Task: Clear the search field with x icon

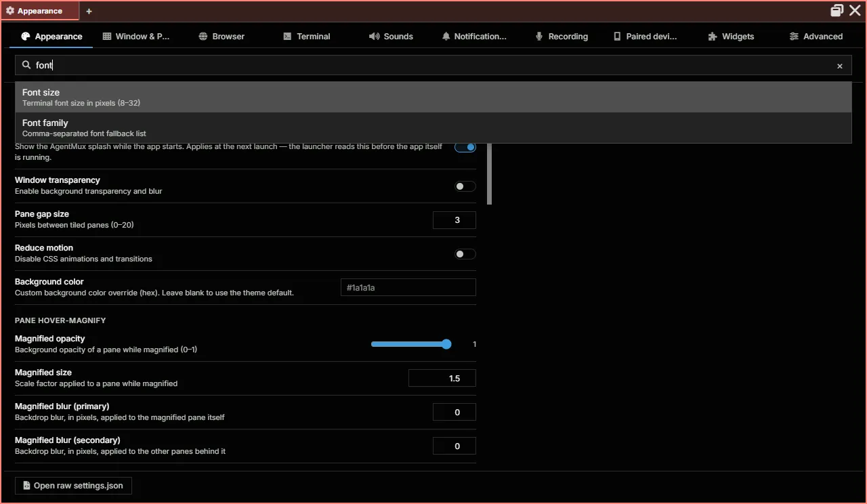Action: pyautogui.click(x=840, y=66)
